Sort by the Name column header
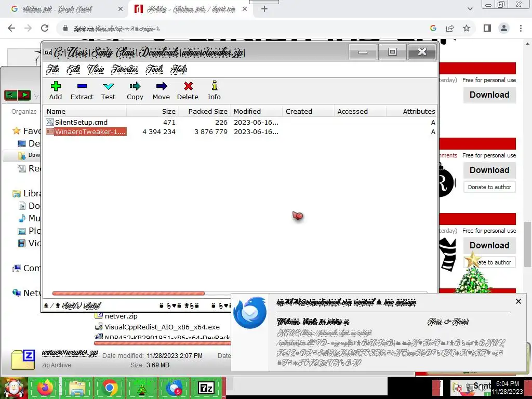Image resolution: width=532 pixels, height=399 pixels. (85, 111)
